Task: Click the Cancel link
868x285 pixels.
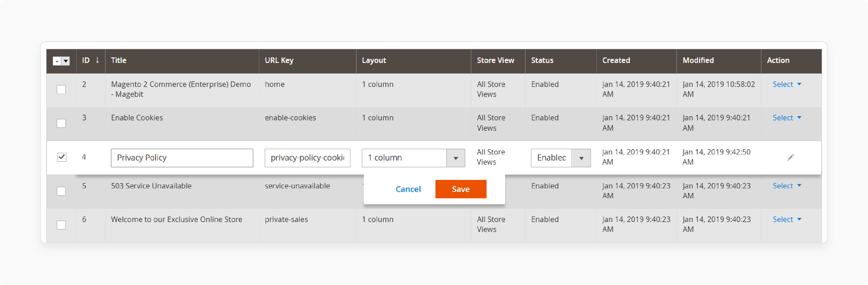Action: [408, 189]
